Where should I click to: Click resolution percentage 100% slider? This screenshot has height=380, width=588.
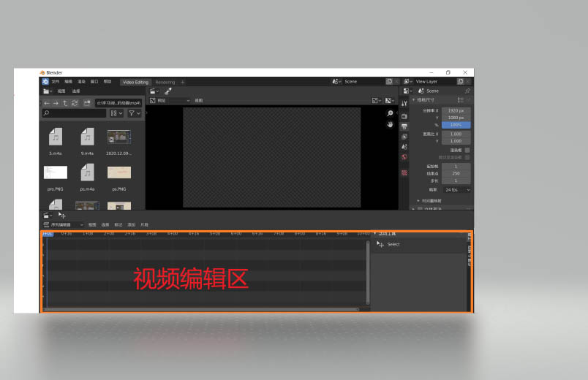(x=456, y=125)
